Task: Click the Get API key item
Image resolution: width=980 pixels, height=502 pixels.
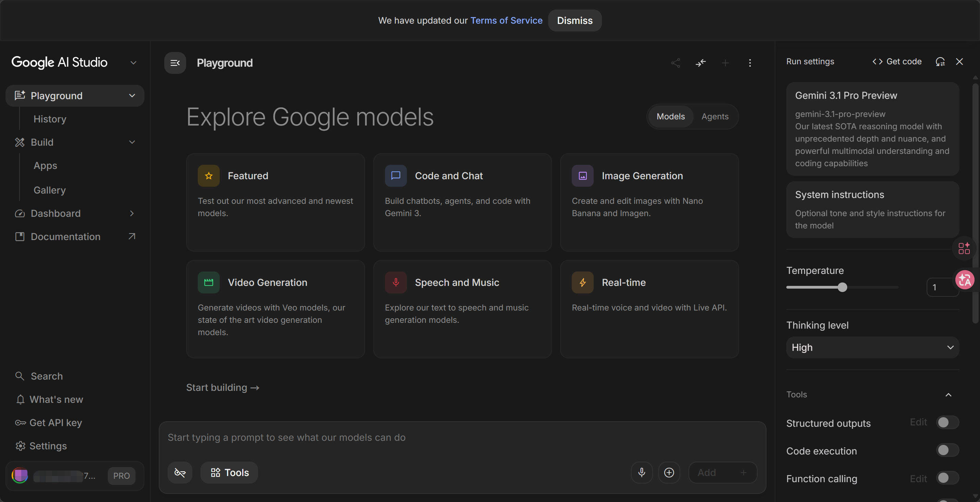Action: [48, 423]
